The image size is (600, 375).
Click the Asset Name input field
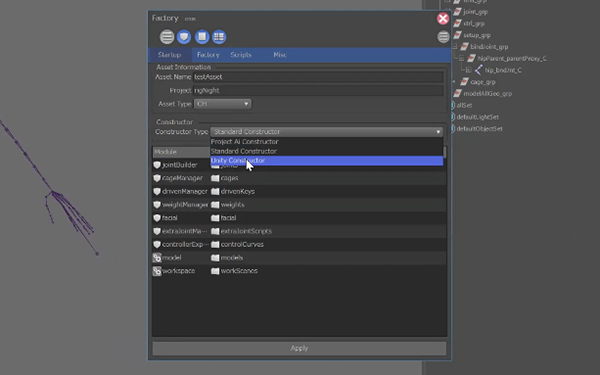coord(318,77)
